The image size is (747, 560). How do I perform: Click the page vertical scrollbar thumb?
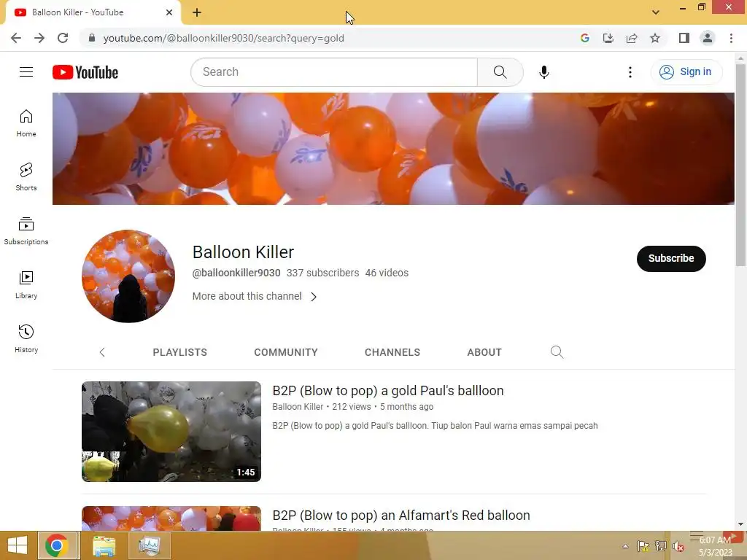[x=740, y=164]
